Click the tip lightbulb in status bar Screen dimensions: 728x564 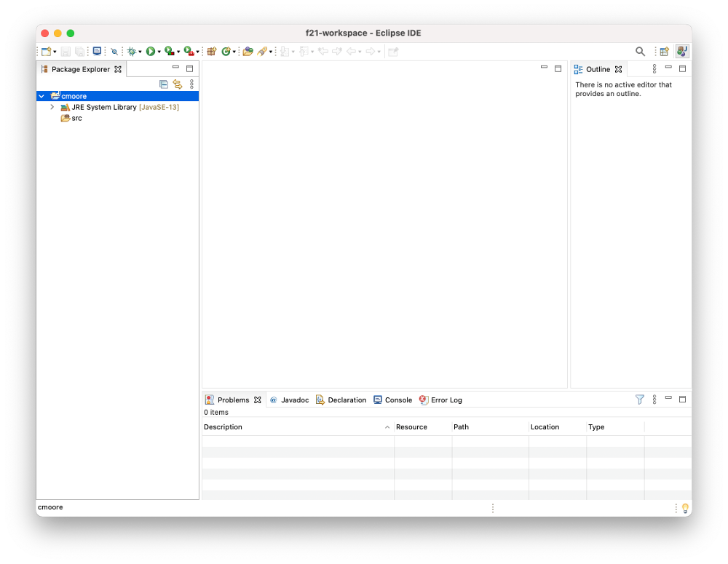(x=685, y=508)
